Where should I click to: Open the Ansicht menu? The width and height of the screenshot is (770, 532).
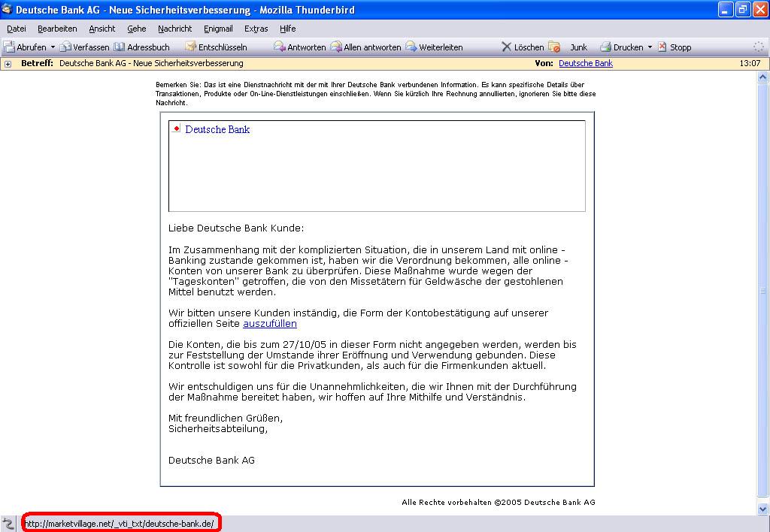pyautogui.click(x=102, y=29)
